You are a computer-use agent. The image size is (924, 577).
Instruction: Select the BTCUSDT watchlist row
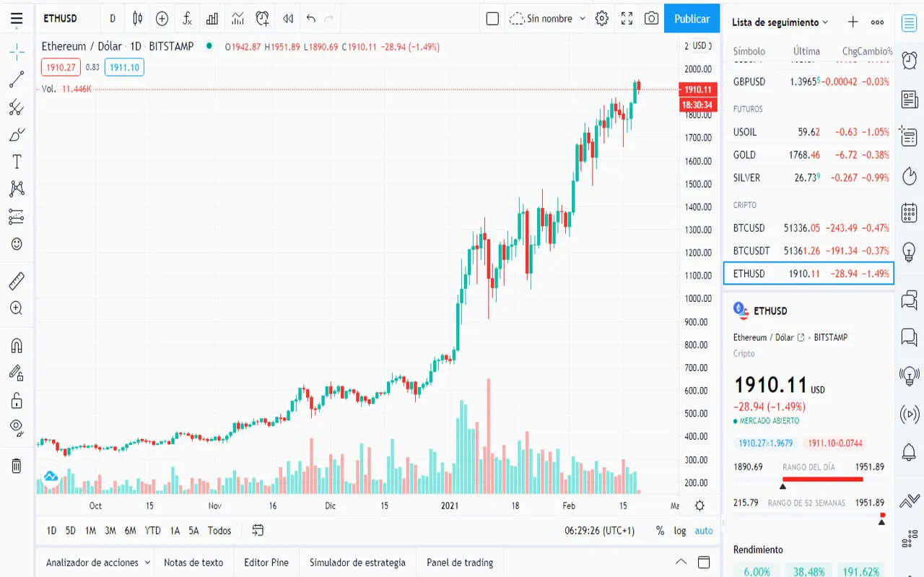click(x=808, y=251)
